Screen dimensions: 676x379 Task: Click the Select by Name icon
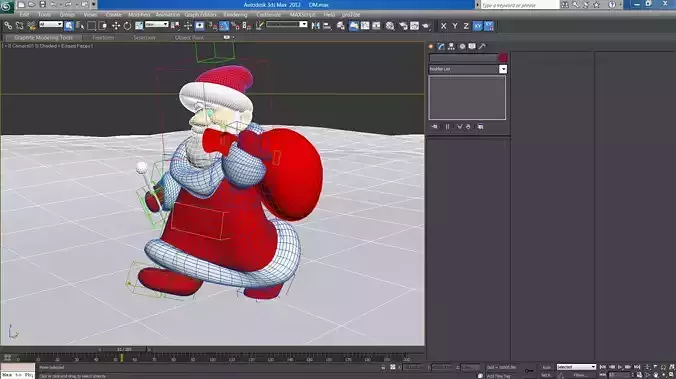click(x=80, y=26)
